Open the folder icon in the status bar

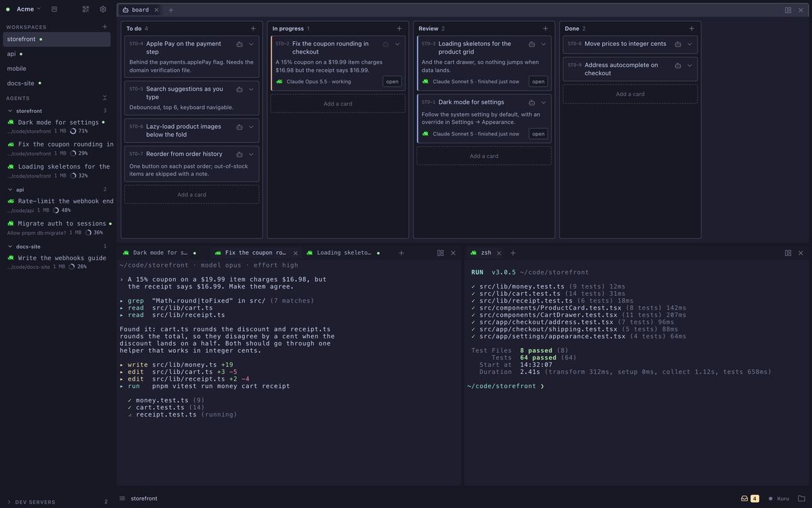click(x=802, y=499)
